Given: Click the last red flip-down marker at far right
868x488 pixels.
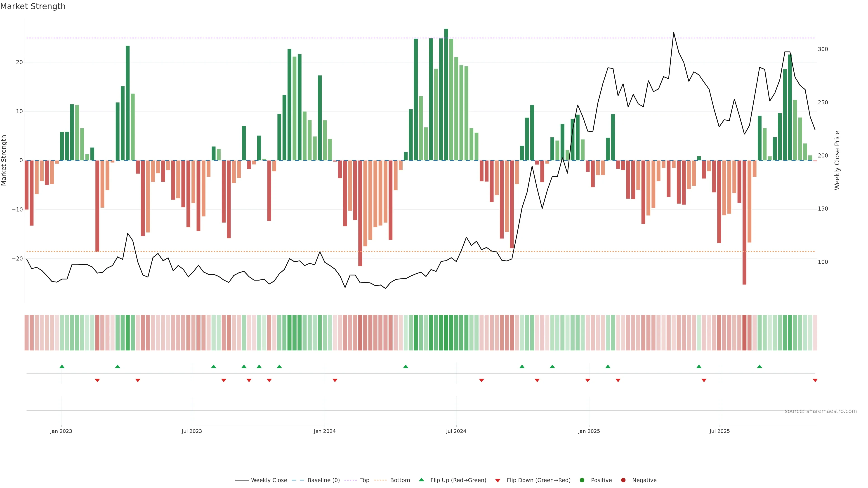Looking at the screenshot, I should click(815, 380).
